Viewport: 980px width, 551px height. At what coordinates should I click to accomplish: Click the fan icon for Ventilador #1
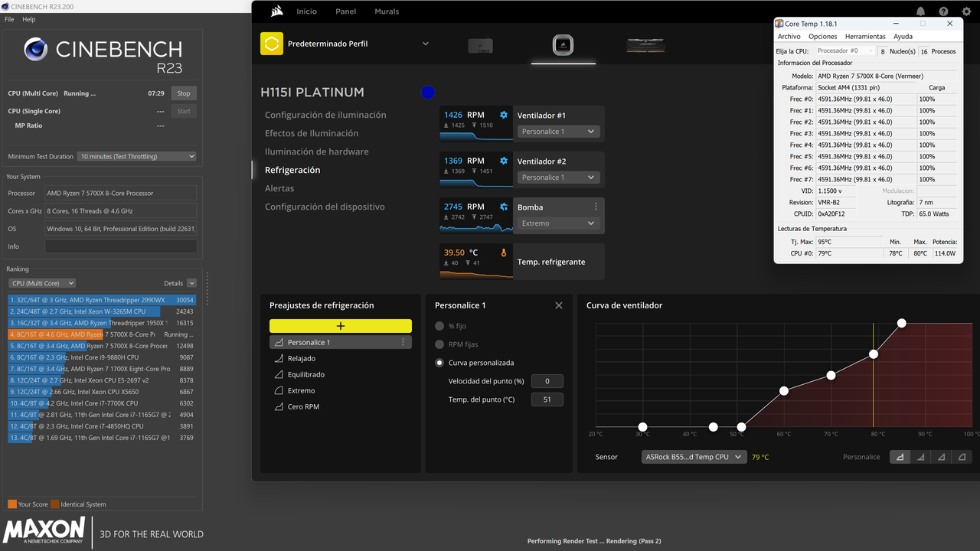[x=504, y=115]
